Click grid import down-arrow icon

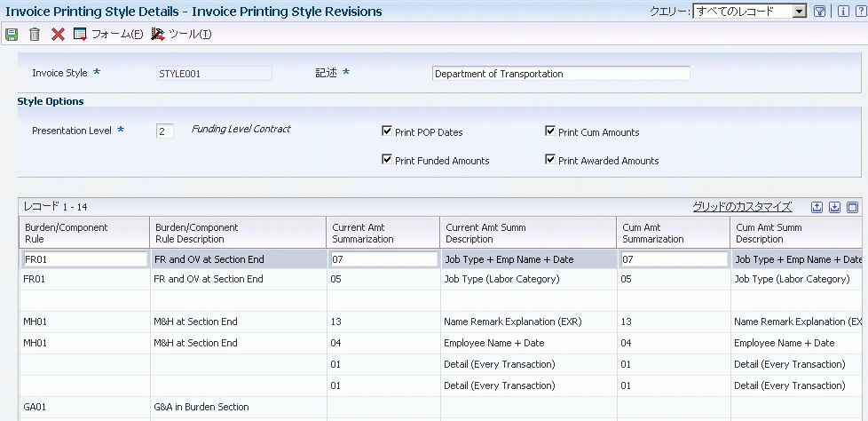tap(834, 208)
